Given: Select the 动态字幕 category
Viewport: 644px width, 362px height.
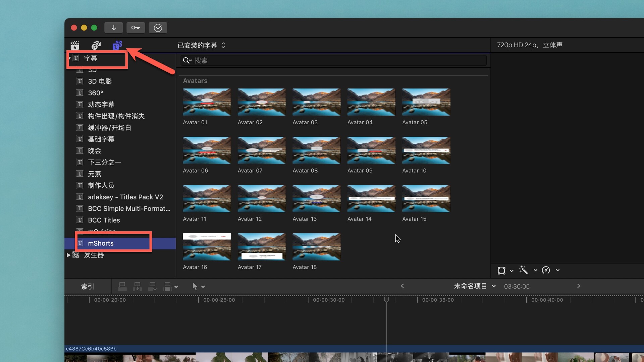Looking at the screenshot, I should [121, 105].
